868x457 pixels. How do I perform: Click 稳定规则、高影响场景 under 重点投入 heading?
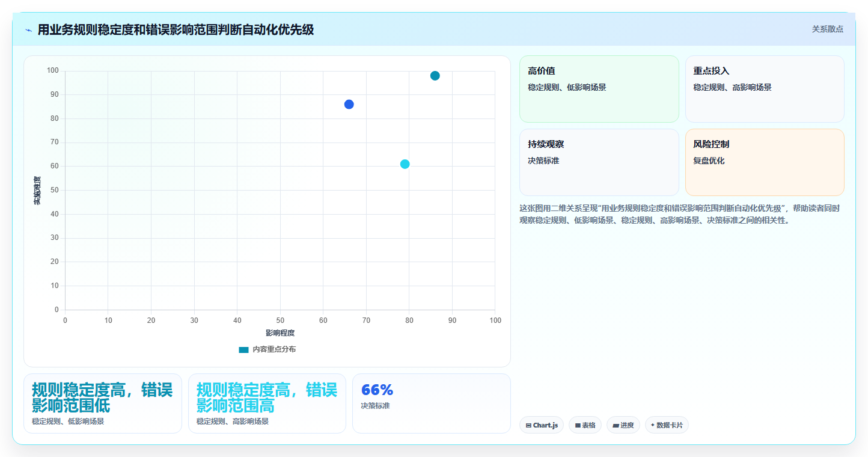(732, 87)
